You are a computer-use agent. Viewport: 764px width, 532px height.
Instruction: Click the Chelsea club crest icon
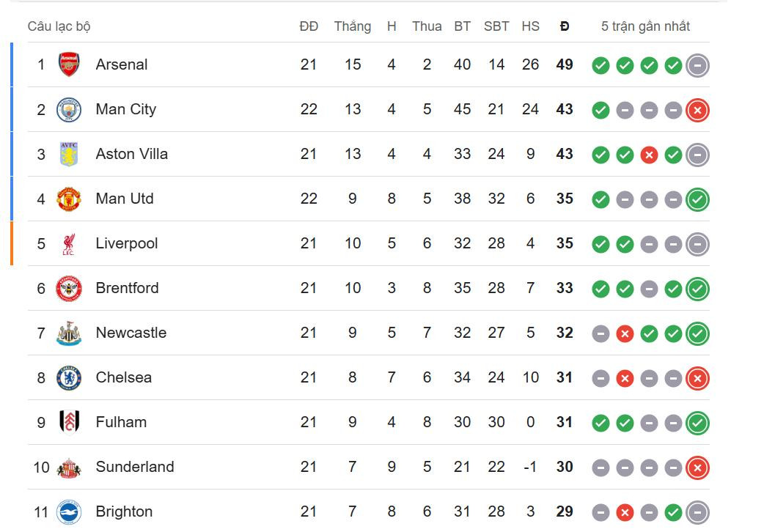click(69, 377)
